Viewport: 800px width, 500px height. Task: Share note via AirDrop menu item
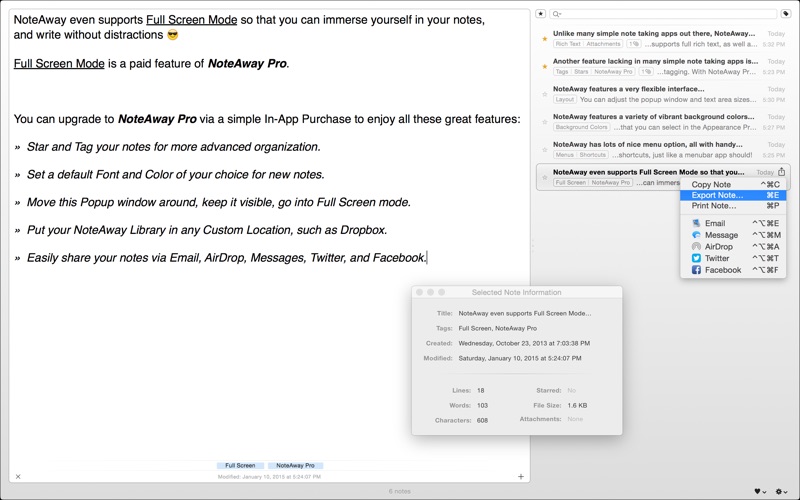click(733, 246)
